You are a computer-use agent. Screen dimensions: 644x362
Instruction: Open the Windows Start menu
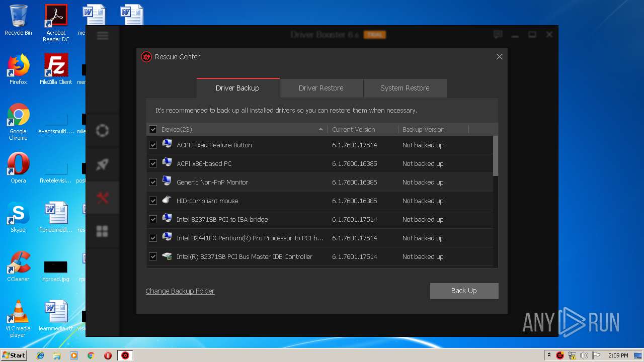point(14,355)
